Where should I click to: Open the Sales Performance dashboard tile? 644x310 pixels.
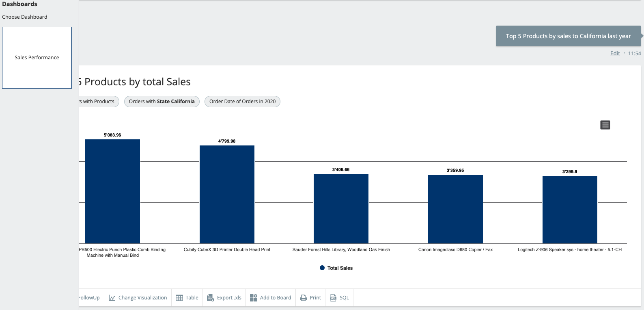tap(37, 58)
